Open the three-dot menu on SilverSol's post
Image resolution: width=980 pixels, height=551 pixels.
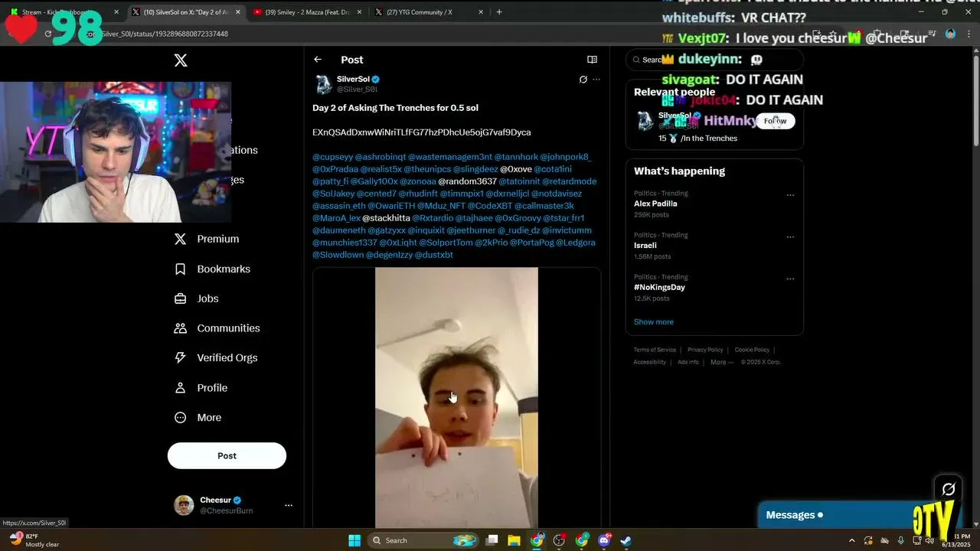(x=596, y=80)
